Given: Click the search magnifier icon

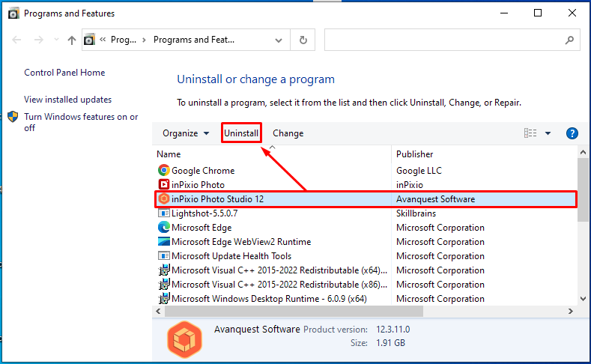Looking at the screenshot, I should coord(570,40).
